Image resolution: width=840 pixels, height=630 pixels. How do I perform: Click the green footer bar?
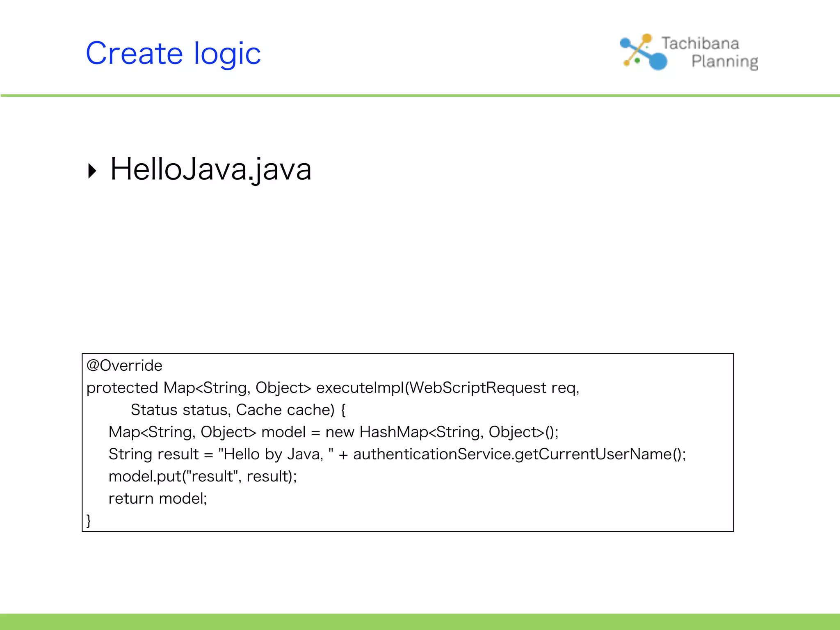[x=420, y=622]
